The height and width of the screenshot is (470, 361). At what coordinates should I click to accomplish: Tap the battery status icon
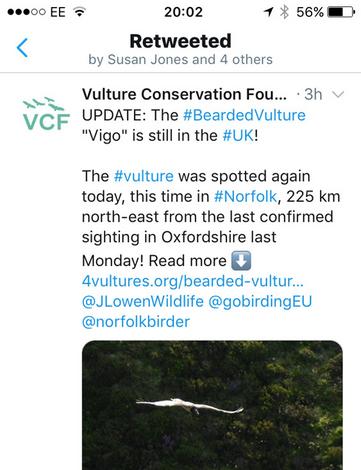(x=342, y=12)
